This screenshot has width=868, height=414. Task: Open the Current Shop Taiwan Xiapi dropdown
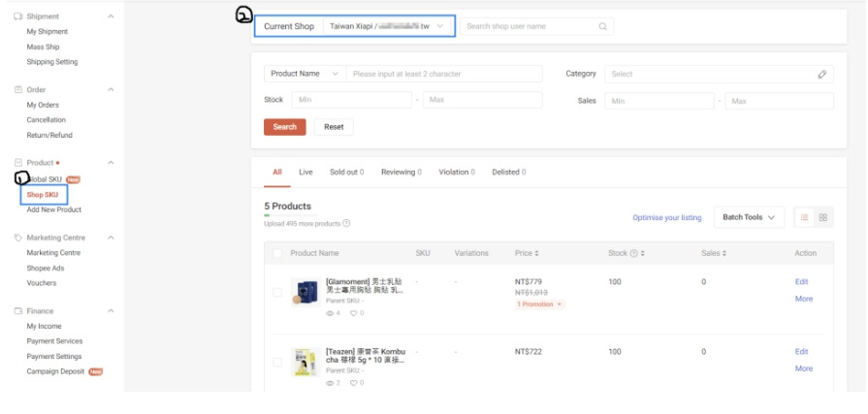click(387, 26)
